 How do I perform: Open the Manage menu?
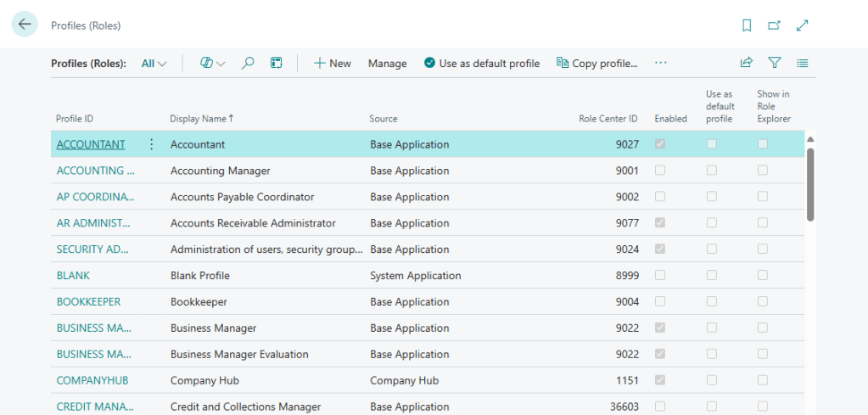click(x=387, y=63)
